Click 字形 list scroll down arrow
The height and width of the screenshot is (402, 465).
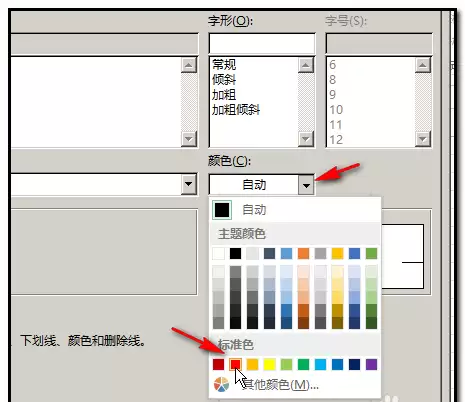306,138
